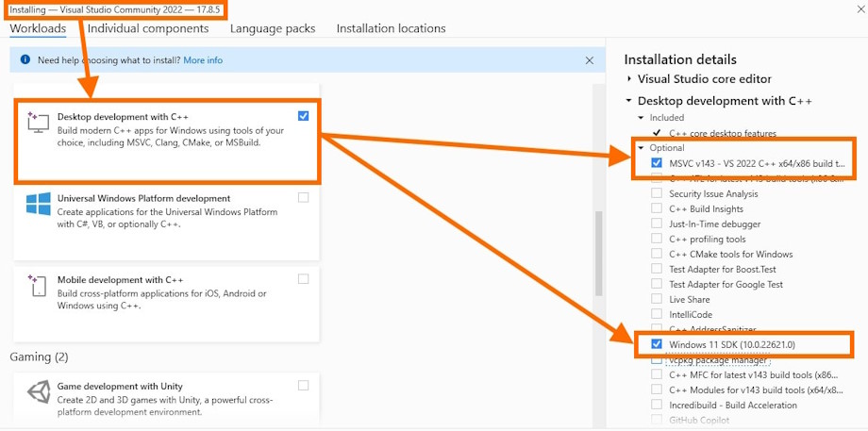Enable Universal Windows Platform development checkbox
This screenshot has width=868, height=431.
(303, 198)
